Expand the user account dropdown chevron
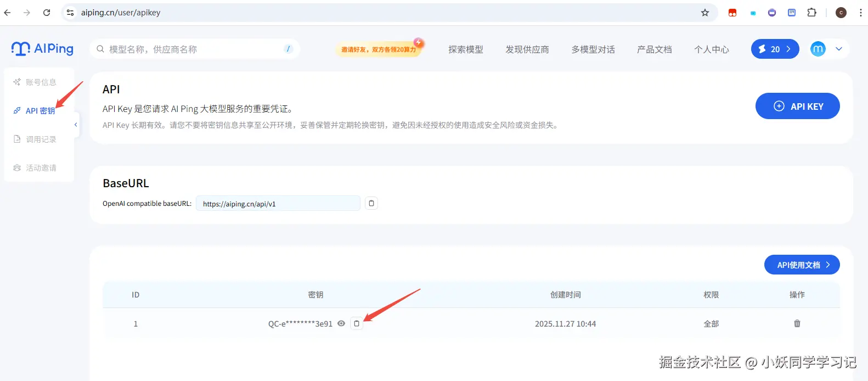This screenshot has width=868, height=381. tap(839, 49)
